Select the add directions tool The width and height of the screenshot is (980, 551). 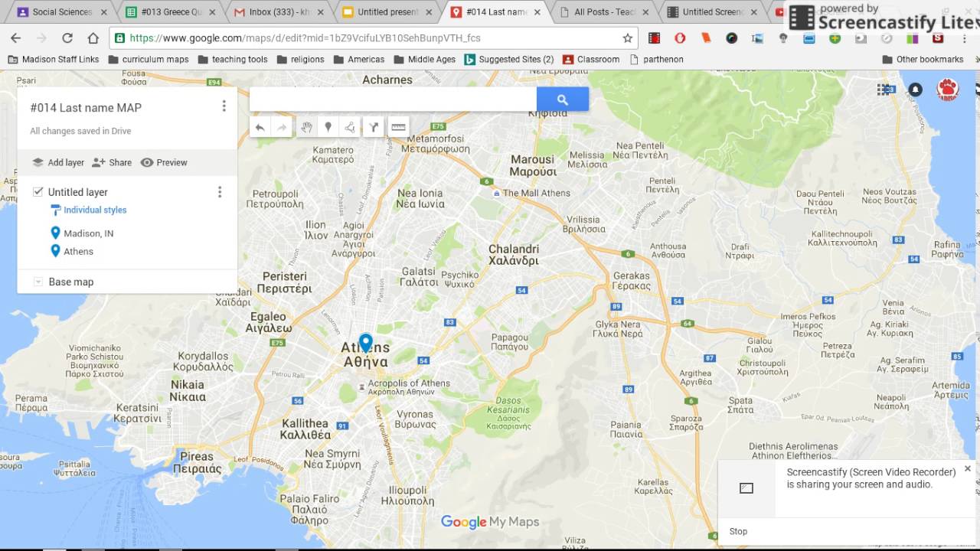[374, 128]
